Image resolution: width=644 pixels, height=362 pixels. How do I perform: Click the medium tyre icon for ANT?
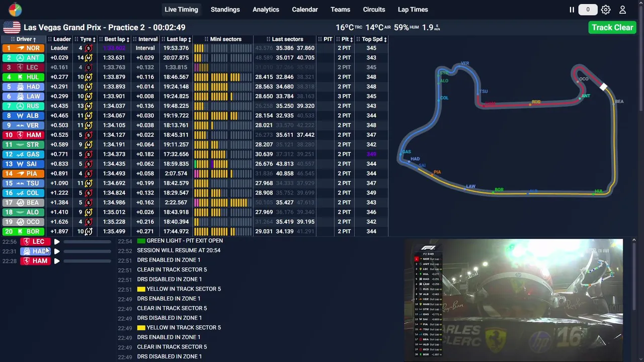click(88, 58)
